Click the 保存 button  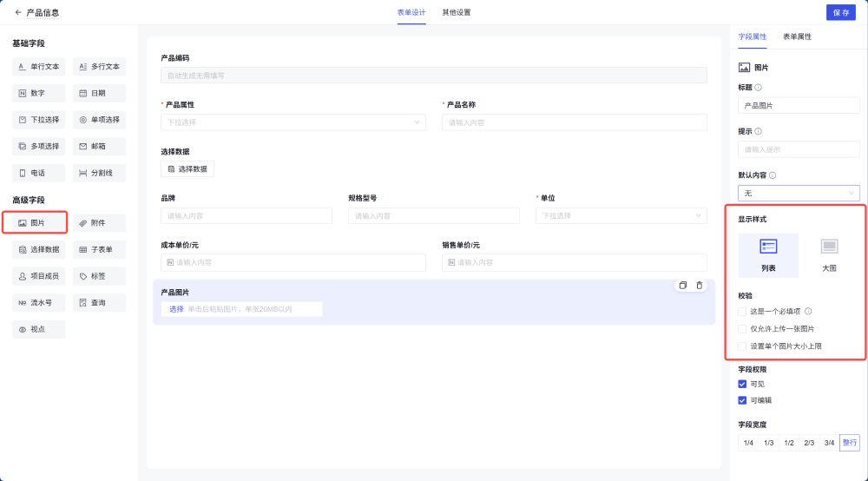[x=840, y=13]
